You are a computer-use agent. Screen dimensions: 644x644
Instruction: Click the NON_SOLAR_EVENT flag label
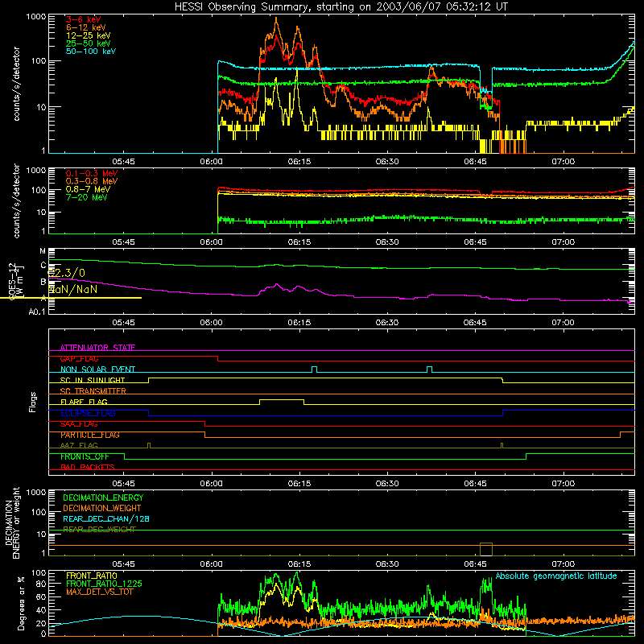(x=97, y=369)
